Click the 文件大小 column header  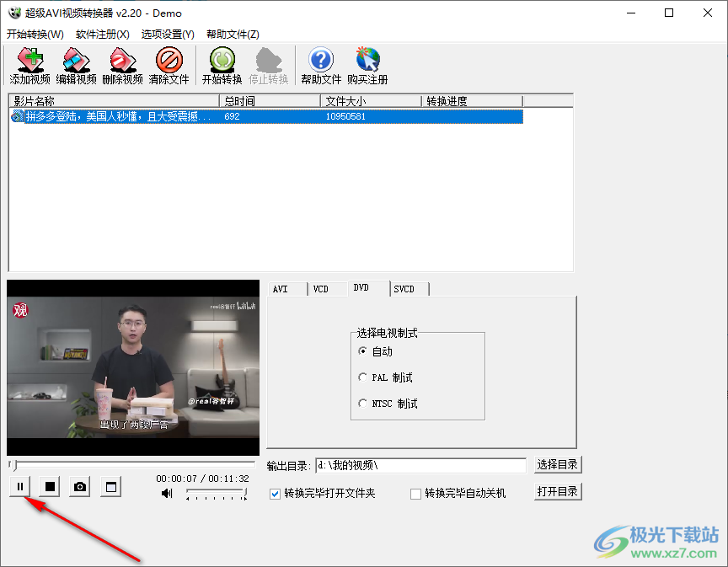click(371, 101)
